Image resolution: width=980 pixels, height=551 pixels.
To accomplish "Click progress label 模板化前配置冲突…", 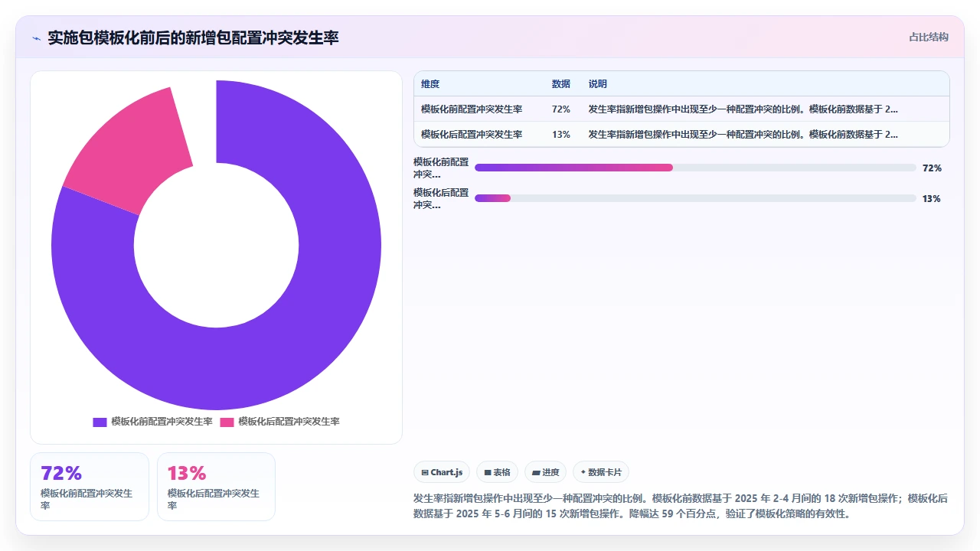I will [x=441, y=168].
